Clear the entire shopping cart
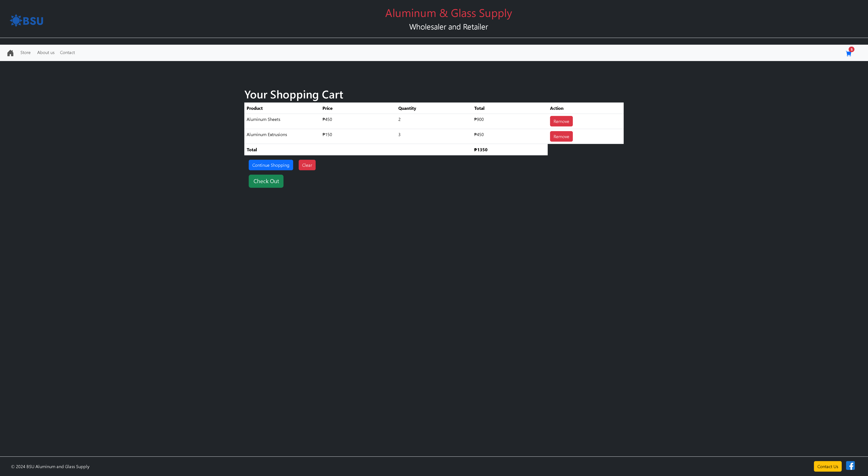The image size is (868, 476). point(307,165)
